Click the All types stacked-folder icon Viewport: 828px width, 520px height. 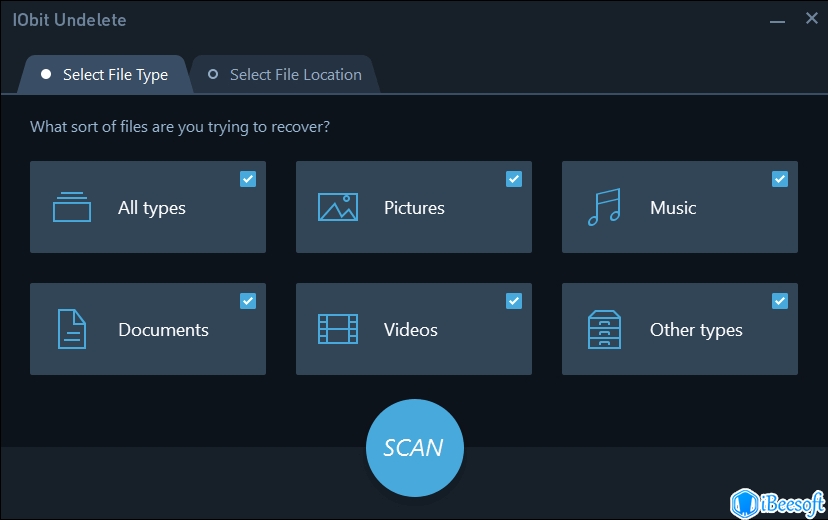coord(72,207)
